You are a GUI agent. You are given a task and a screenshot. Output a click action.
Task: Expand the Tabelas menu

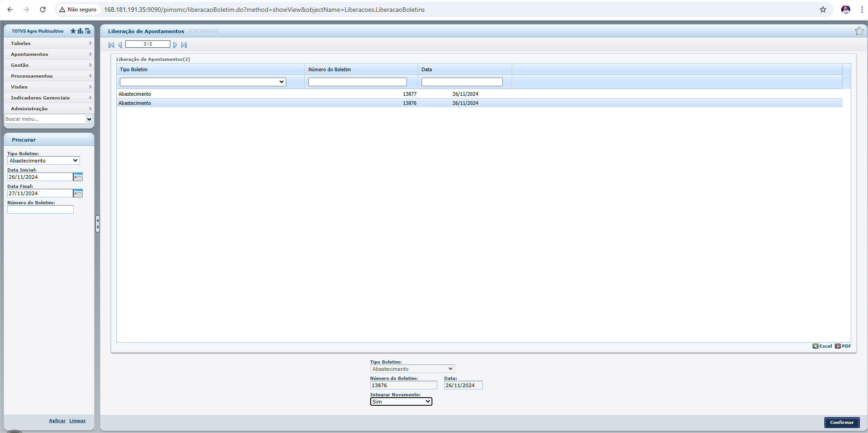[49, 43]
